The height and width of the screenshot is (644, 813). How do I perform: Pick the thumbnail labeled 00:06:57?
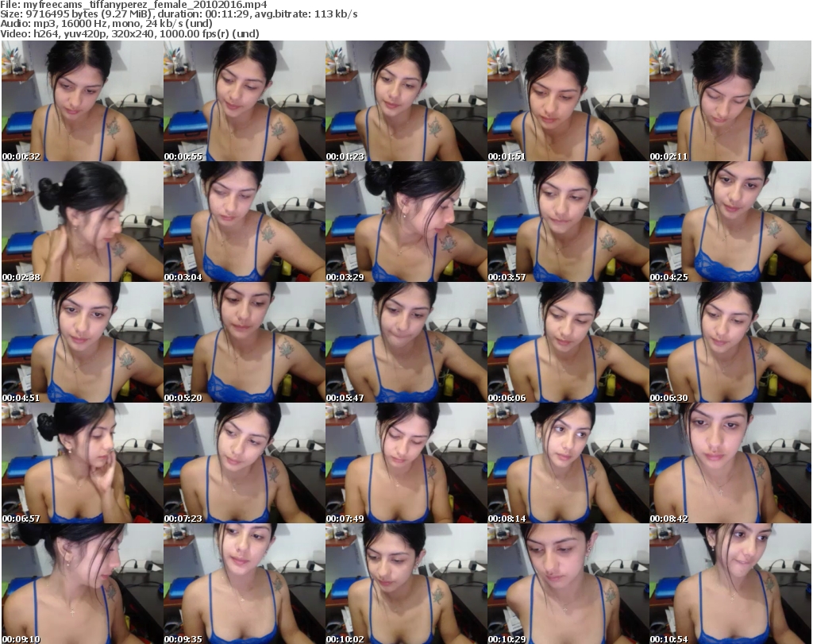(x=83, y=463)
